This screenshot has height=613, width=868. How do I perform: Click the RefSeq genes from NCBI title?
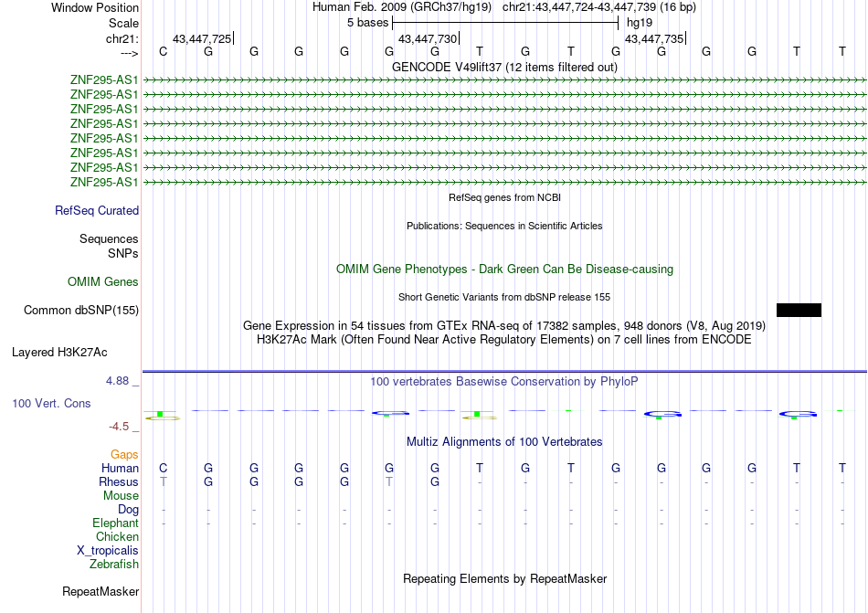(505, 197)
